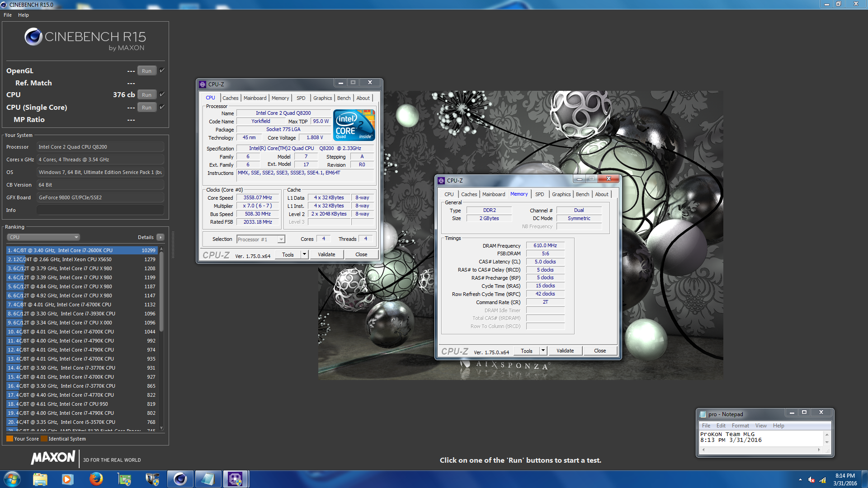
Task: Open Cinebench Help menu
Action: (x=24, y=15)
